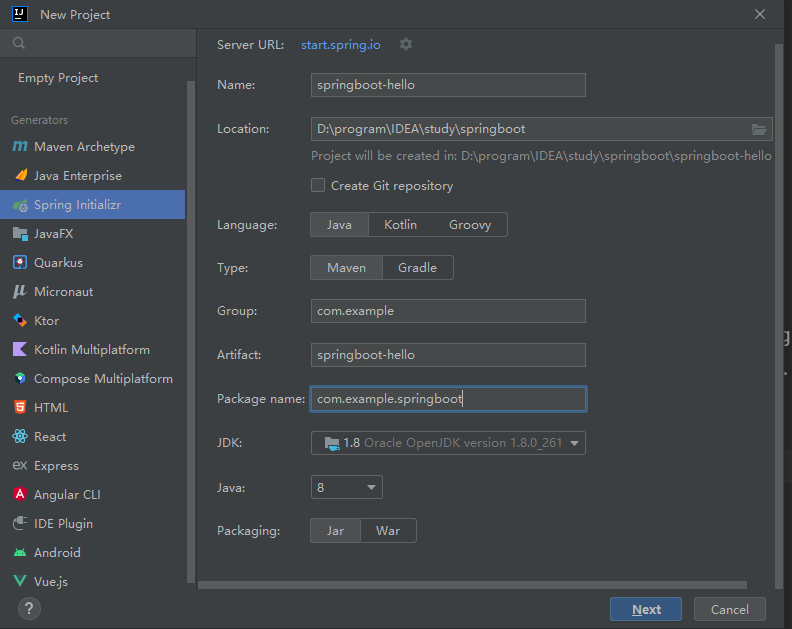Open the start.spring.io link
This screenshot has height=629, width=792.
(x=340, y=45)
